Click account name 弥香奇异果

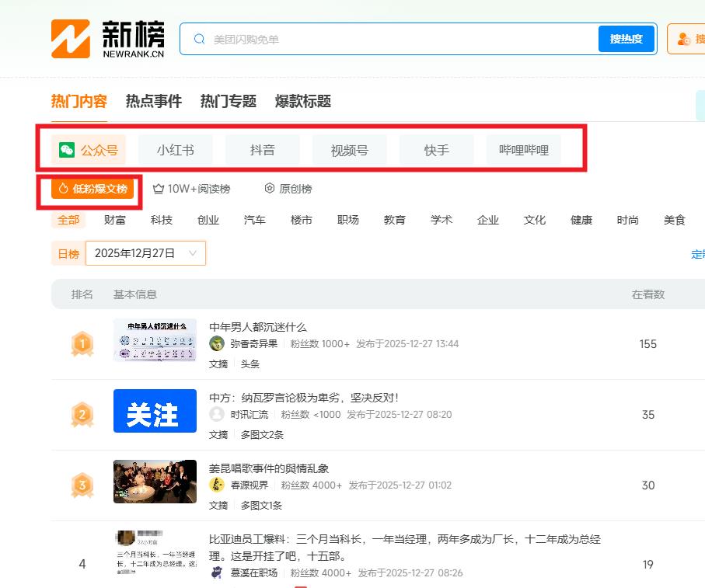254,343
